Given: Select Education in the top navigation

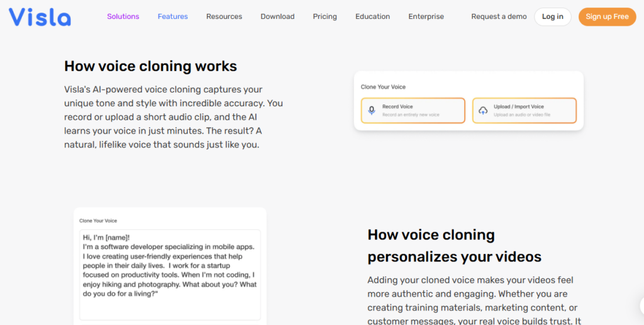Looking at the screenshot, I should click(x=372, y=16).
